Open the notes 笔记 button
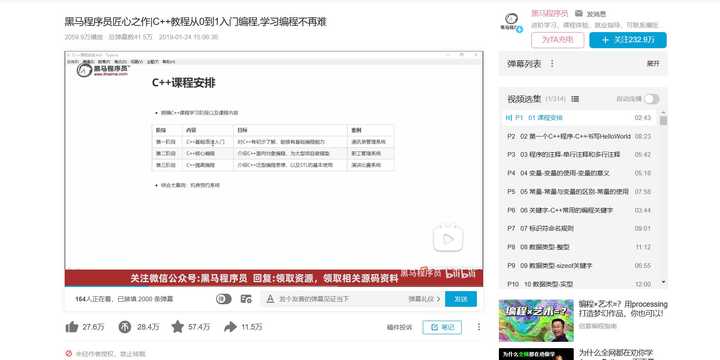720x360 pixels. [x=442, y=327]
